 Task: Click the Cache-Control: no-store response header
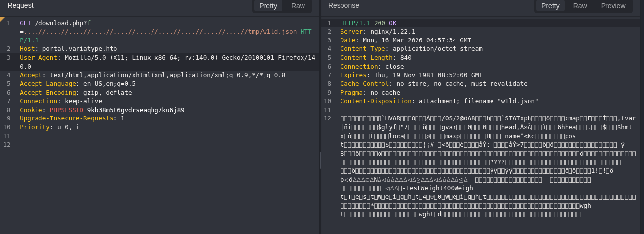pyautogui.click(x=434, y=84)
